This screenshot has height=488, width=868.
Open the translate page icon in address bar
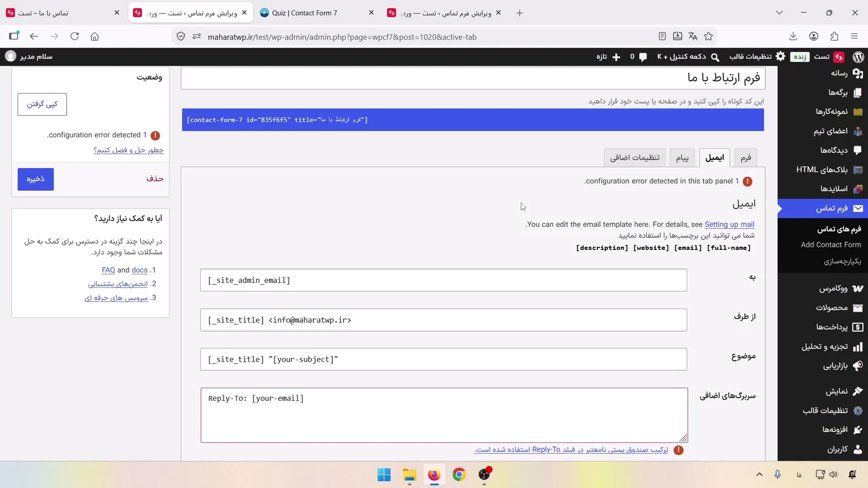pos(693,36)
